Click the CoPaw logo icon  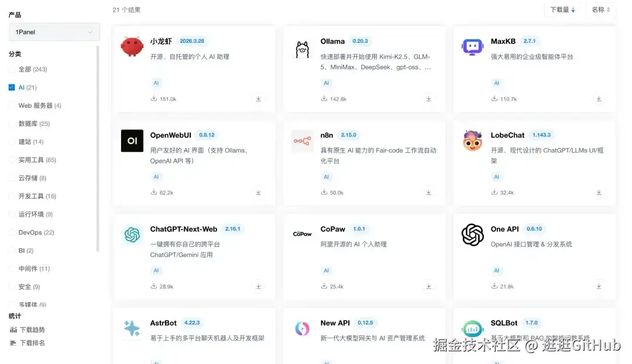click(x=303, y=234)
